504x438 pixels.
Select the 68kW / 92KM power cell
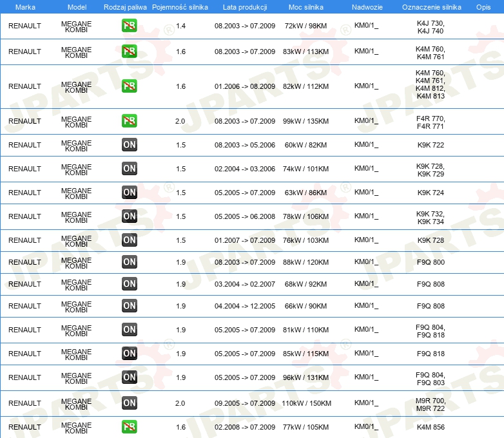coord(305,284)
